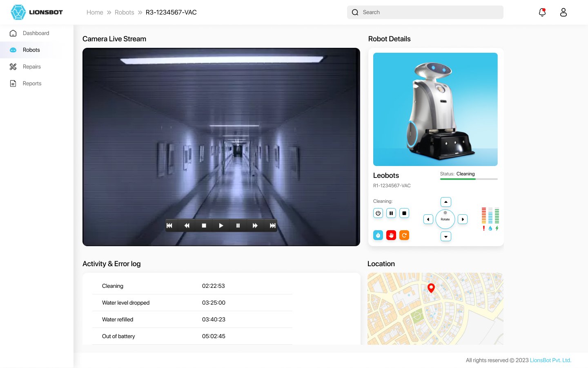Stop the robot cleaning
This screenshot has height=368, width=588.
[404, 213]
